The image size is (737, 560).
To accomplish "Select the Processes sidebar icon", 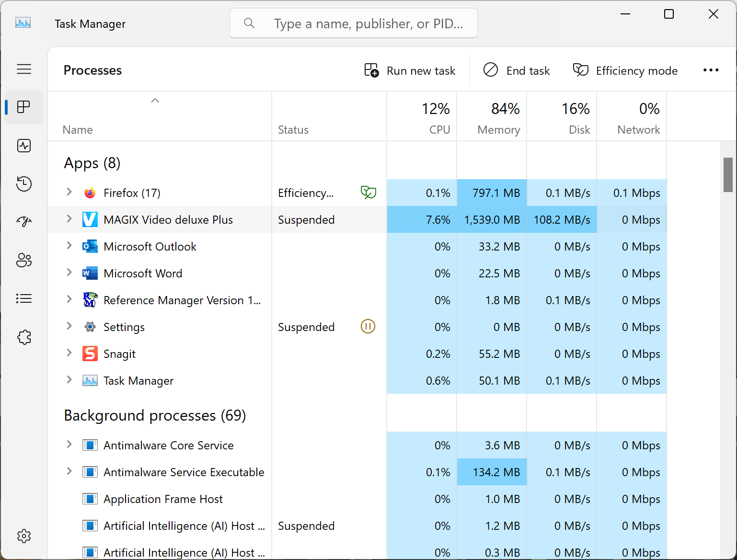I will [24, 107].
